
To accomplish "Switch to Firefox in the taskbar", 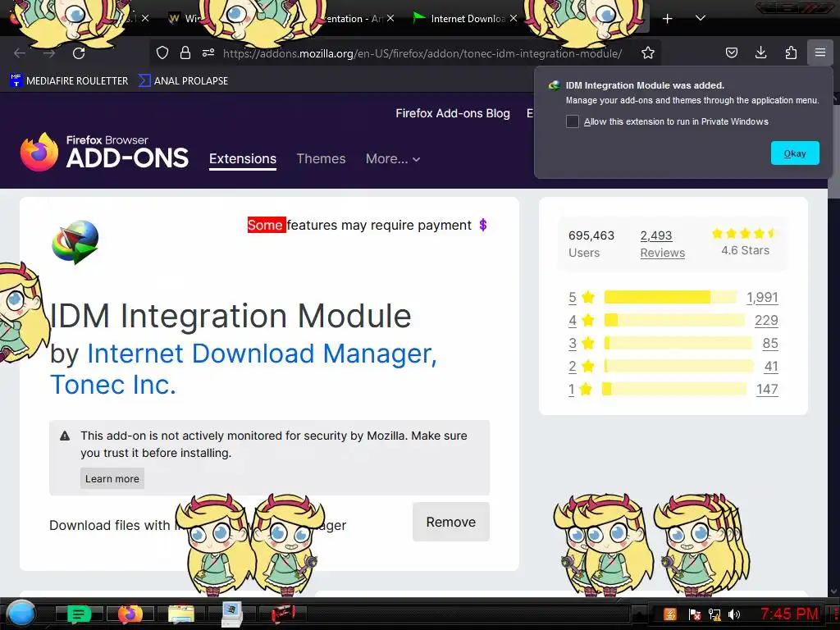I will pyautogui.click(x=130, y=614).
